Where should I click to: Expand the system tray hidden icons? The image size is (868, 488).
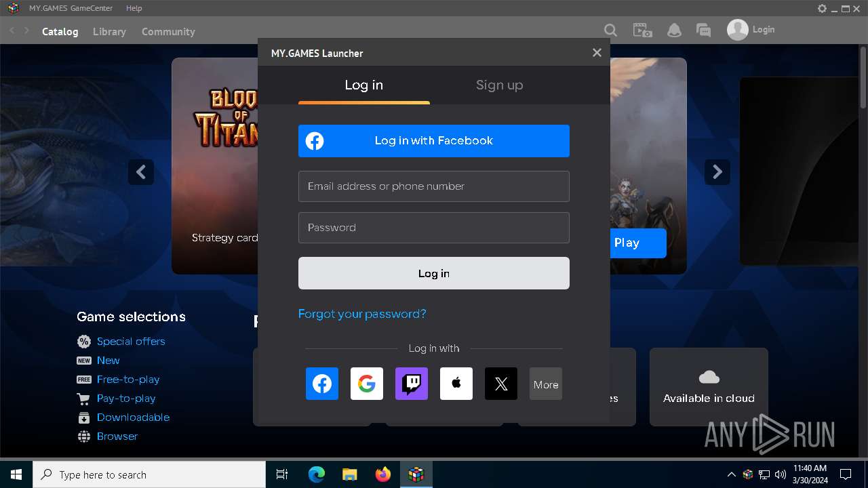tap(731, 474)
